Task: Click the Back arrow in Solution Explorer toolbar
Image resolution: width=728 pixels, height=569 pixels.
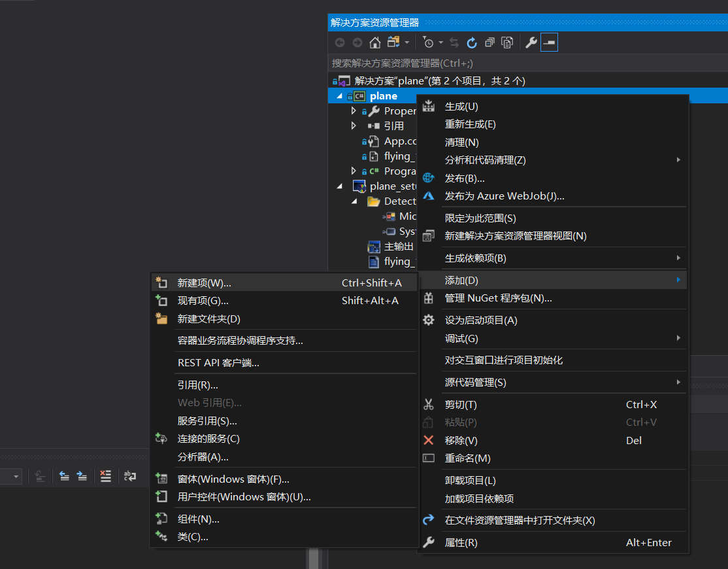Action: point(340,43)
